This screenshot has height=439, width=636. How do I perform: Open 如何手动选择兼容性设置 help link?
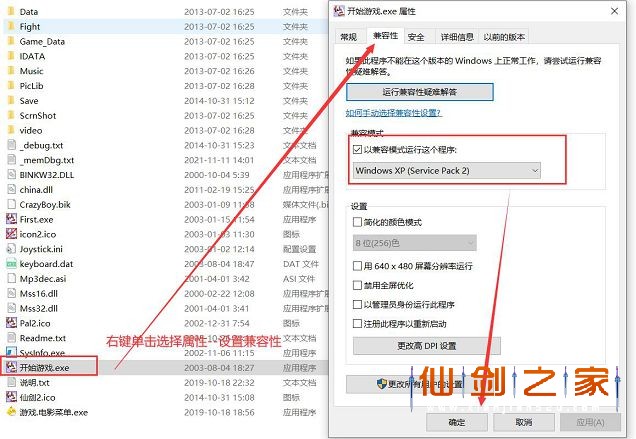pos(397,113)
